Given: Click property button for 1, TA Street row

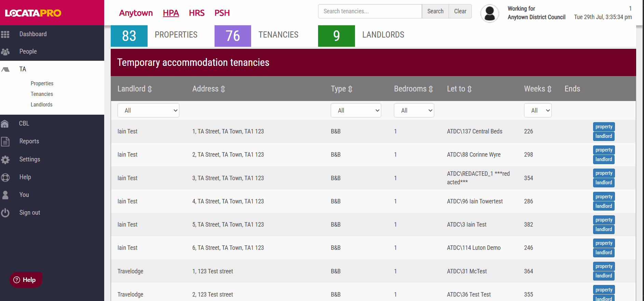Looking at the screenshot, I should coord(604,127).
